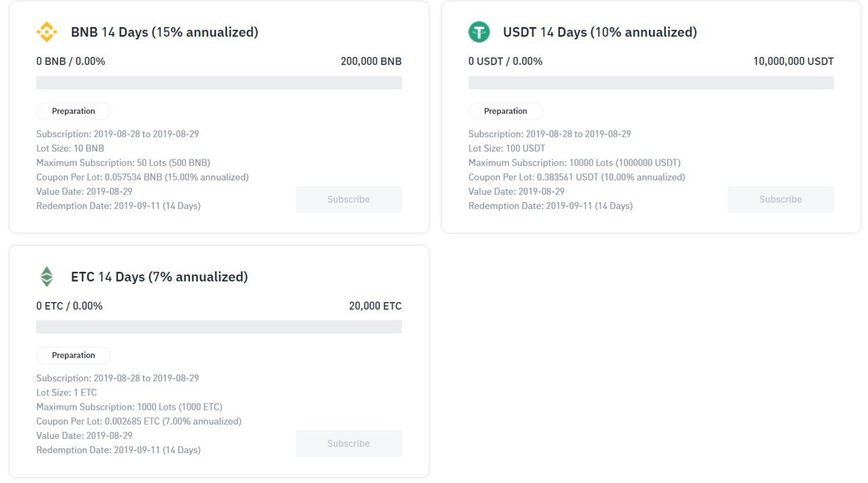This screenshot has width=868, height=483.
Task: Click the BNB subscription progress bar
Action: point(219,83)
